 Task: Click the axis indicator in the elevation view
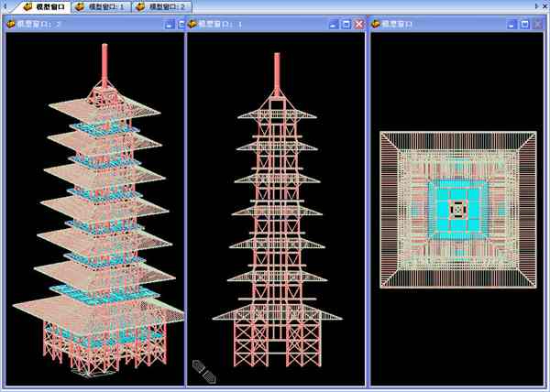coord(204,371)
